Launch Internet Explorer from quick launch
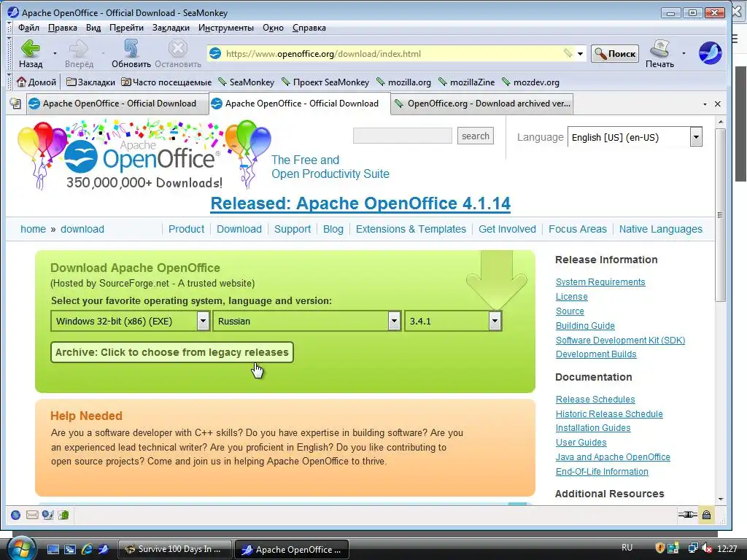Viewport: 747px width, 560px height. 87,550
